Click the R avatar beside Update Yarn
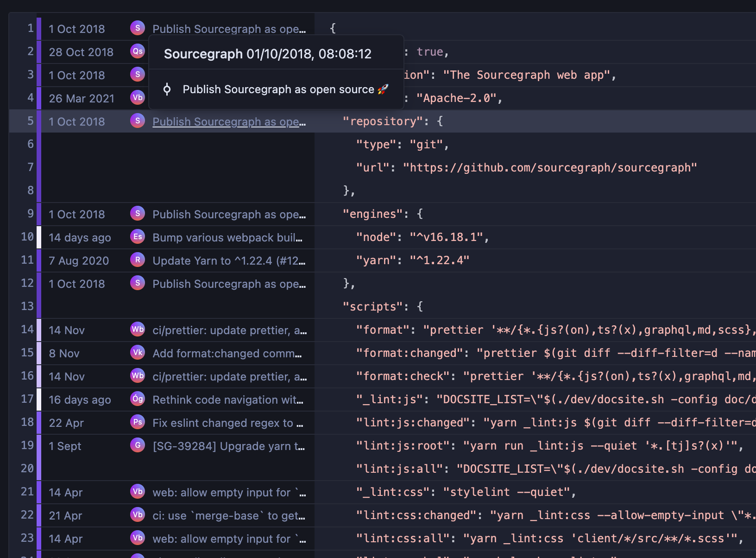Viewport: 756px width, 558px height. click(x=138, y=260)
